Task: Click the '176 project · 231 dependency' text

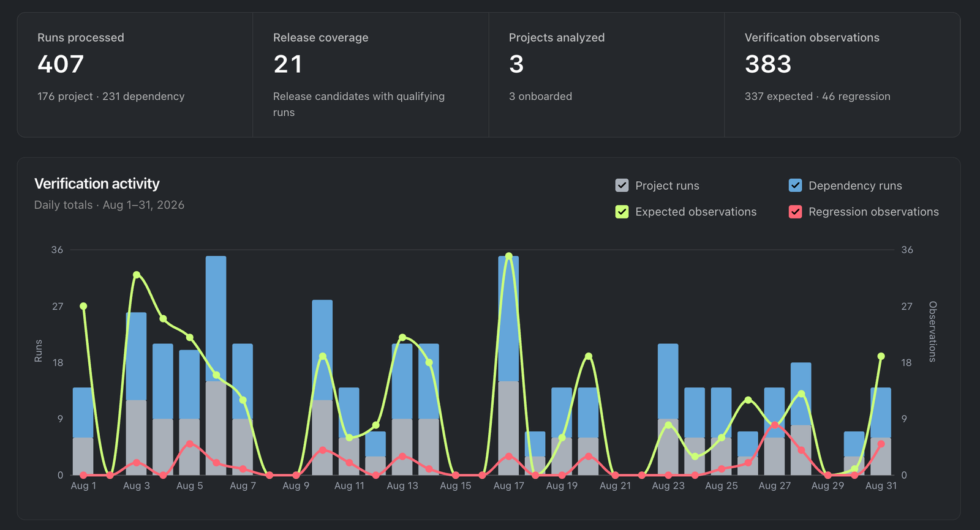Action: 111,96
